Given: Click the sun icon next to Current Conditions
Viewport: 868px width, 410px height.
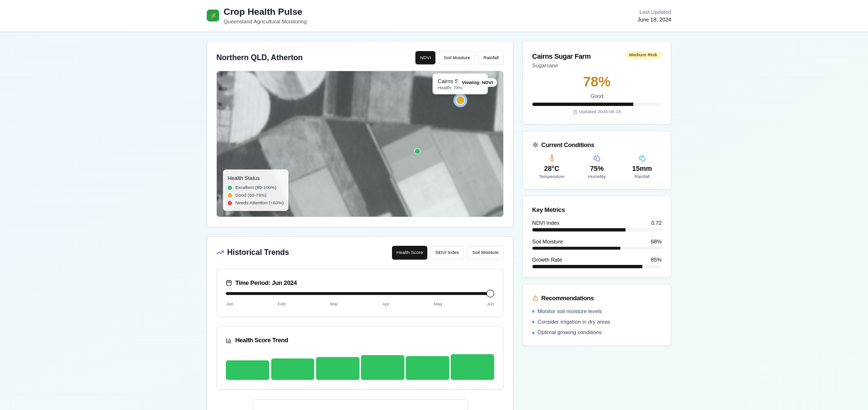Looking at the screenshot, I should click(x=535, y=145).
